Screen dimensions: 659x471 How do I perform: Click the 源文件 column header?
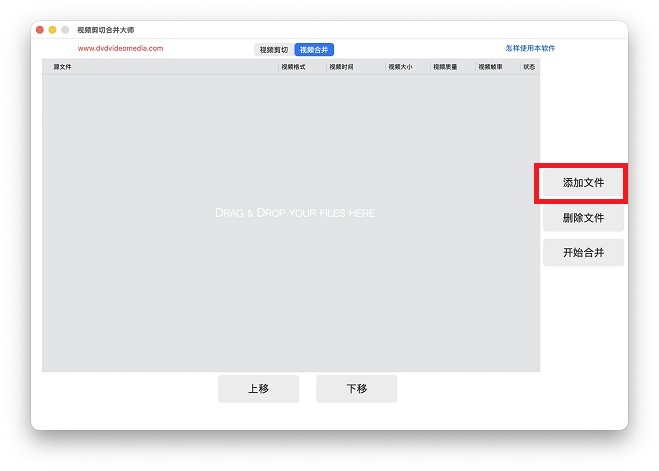[63, 67]
